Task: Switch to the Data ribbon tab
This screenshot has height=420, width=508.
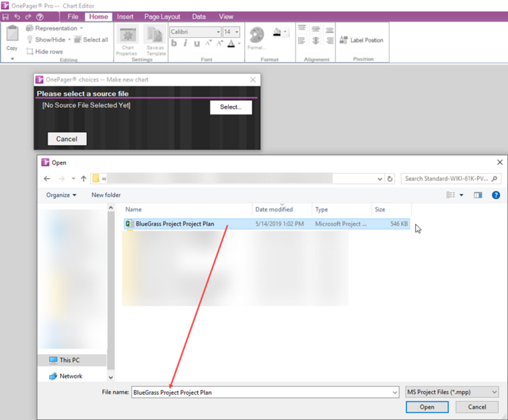Action: point(199,17)
